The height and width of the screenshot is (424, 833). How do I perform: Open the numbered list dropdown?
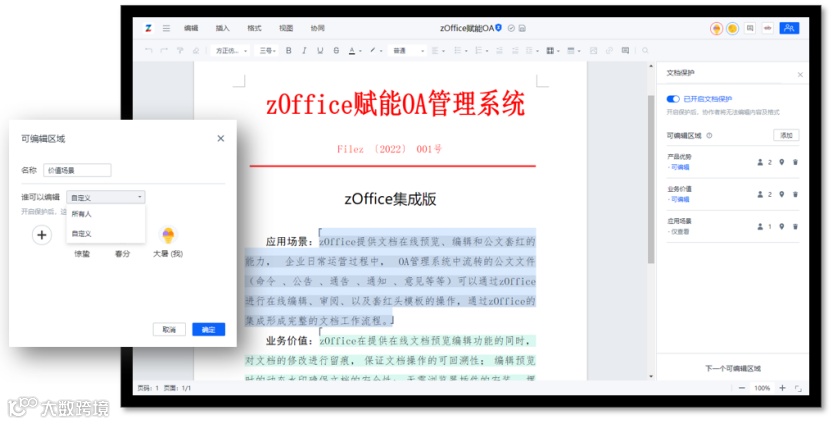(x=481, y=50)
